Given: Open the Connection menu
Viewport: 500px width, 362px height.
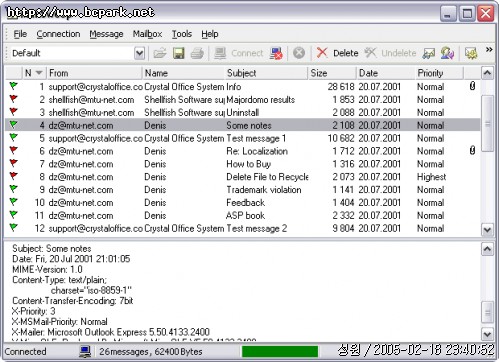Looking at the screenshot, I should click(58, 34).
